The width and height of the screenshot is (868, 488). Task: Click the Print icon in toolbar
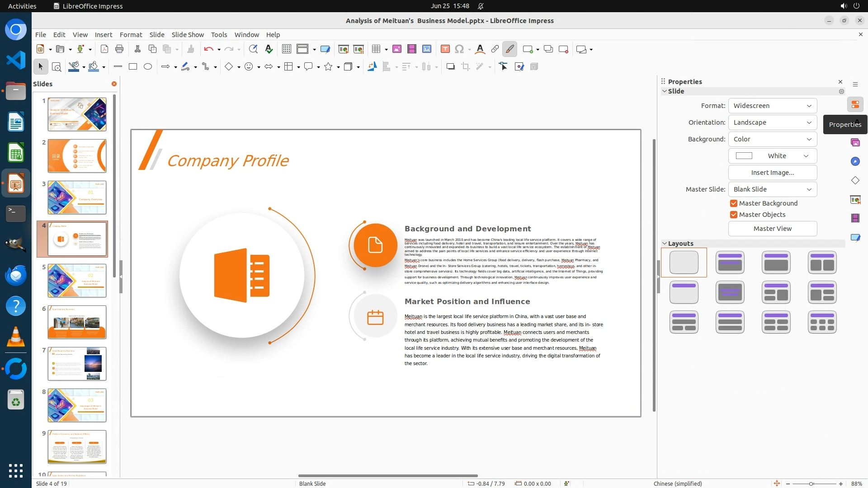pyautogui.click(x=119, y=49)
